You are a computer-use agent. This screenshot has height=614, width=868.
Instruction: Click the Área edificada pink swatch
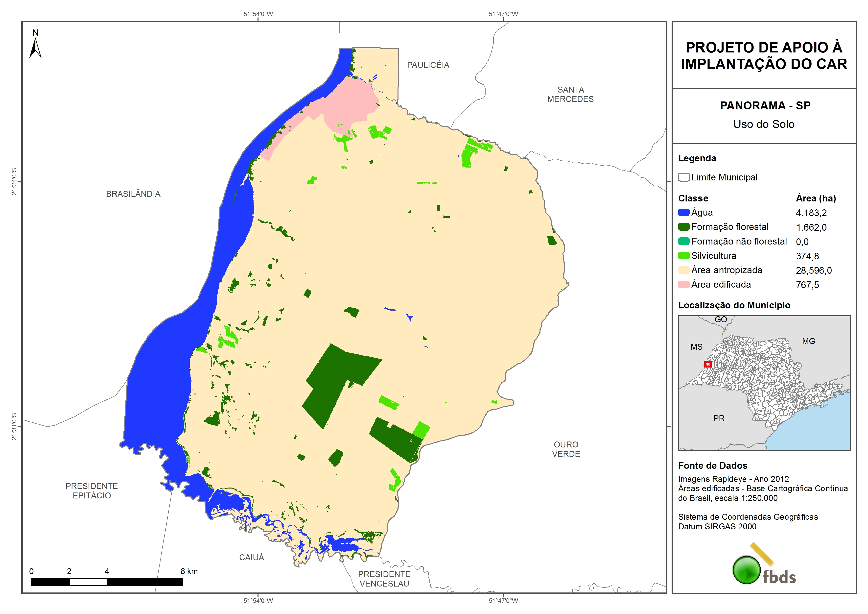coord(683,284)
